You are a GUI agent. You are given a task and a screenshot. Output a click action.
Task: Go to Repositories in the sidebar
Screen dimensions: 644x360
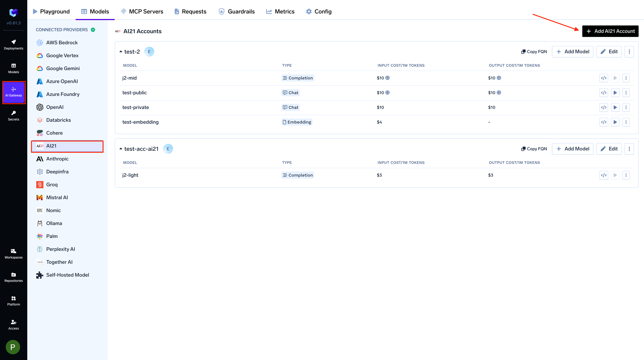pyautogui.click(x=13, y=277)
